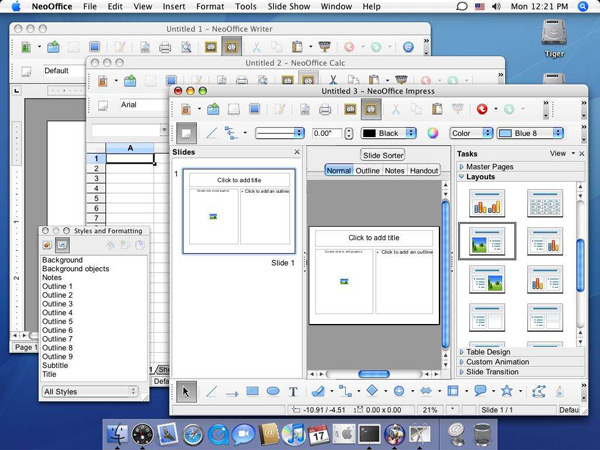600x450 pixels.
Task: Click the Slide Sorter button
Action: click(x=382, y=155)
